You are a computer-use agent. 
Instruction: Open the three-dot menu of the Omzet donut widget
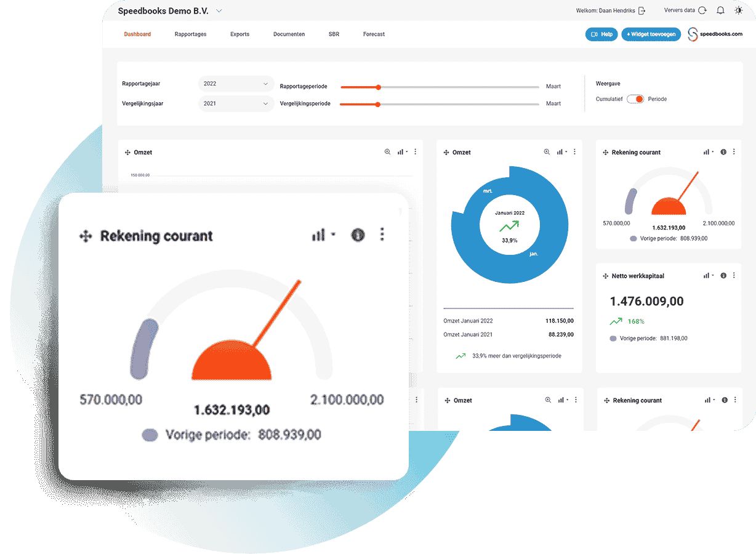pos(574,152)
